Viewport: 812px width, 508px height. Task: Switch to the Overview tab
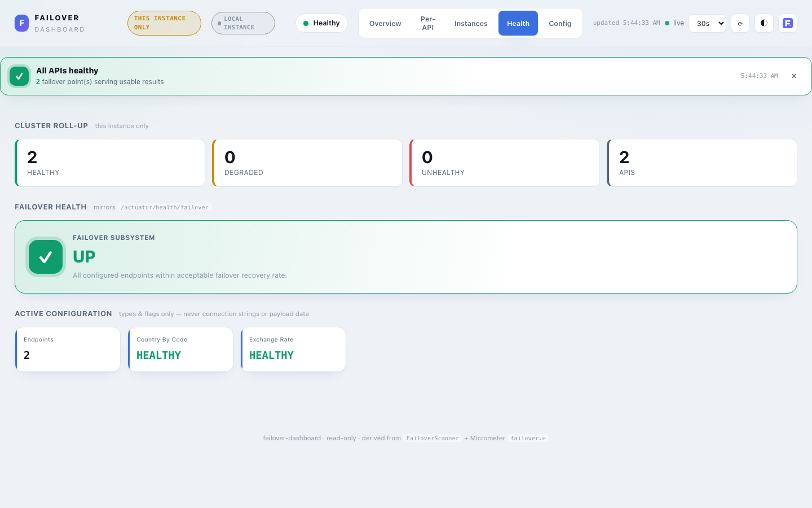(385, 23)
